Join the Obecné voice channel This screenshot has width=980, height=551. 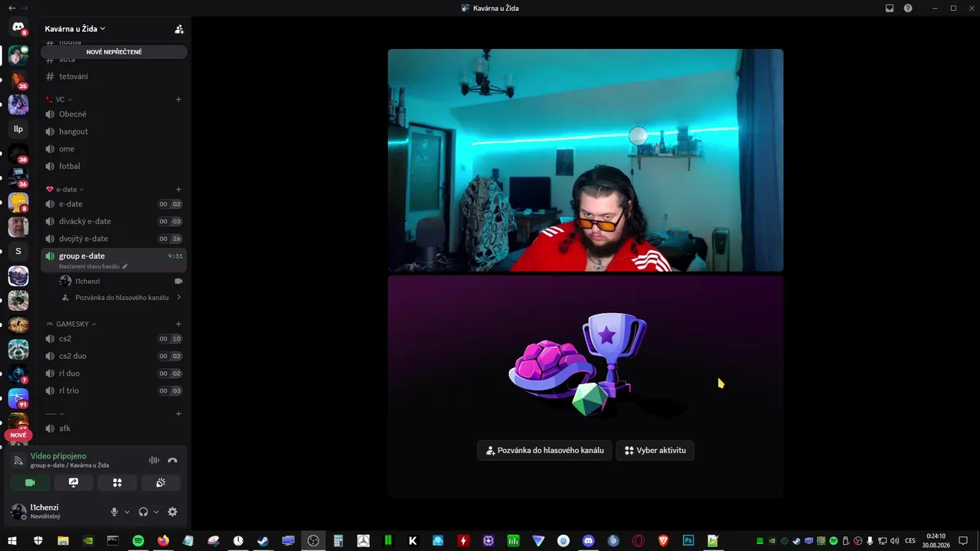[x=114, y=114]
